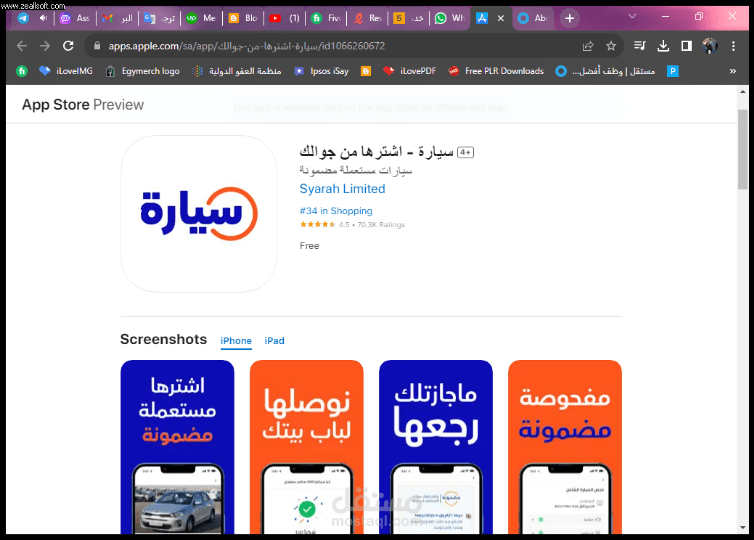Viewport: 754px width, 540px height.
Task: Open the Syarah Limited developer link
Action: [342, 188]
